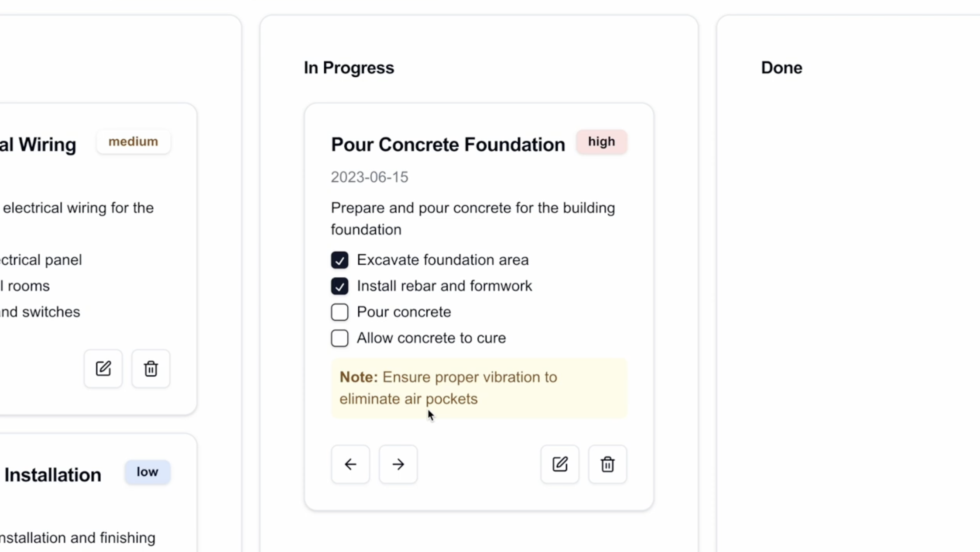Move Pour Concrete Foundation card forward

tap(397, 464)
